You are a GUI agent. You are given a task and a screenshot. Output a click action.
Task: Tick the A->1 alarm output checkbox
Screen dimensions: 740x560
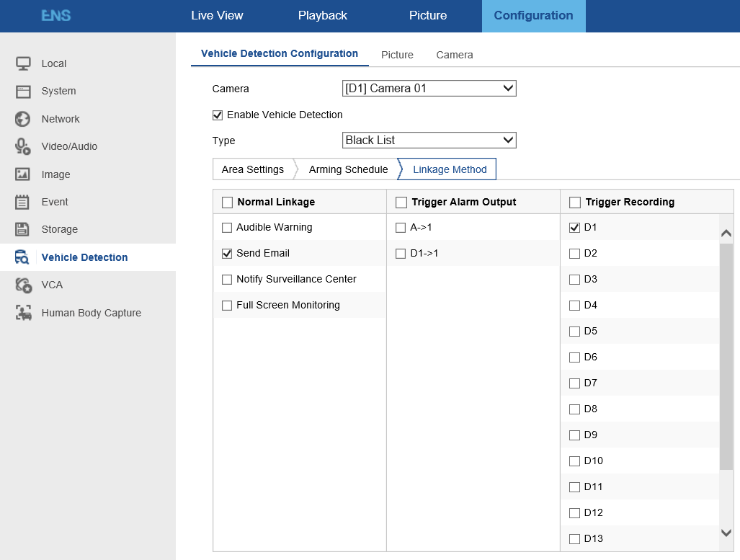pos(401,228)
